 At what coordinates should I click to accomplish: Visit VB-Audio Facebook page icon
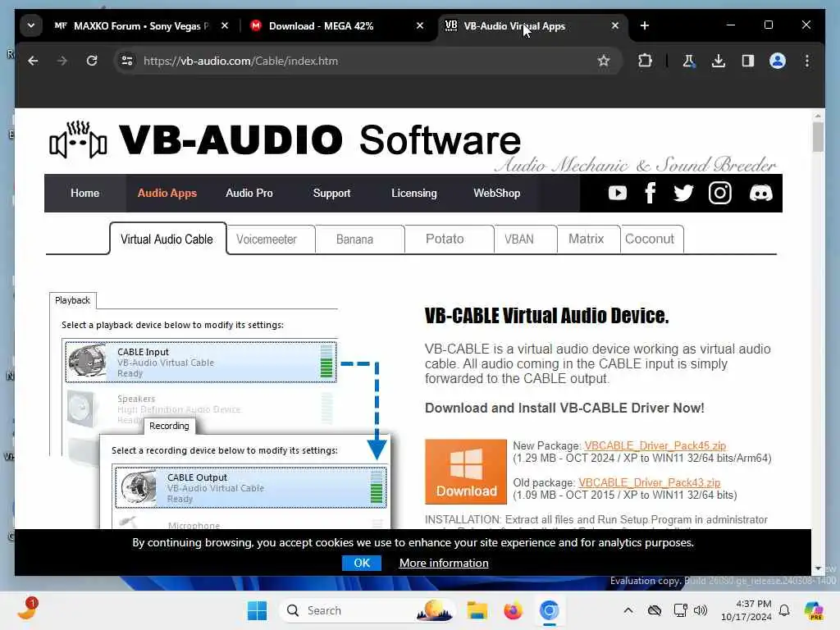tap(651, 193)
